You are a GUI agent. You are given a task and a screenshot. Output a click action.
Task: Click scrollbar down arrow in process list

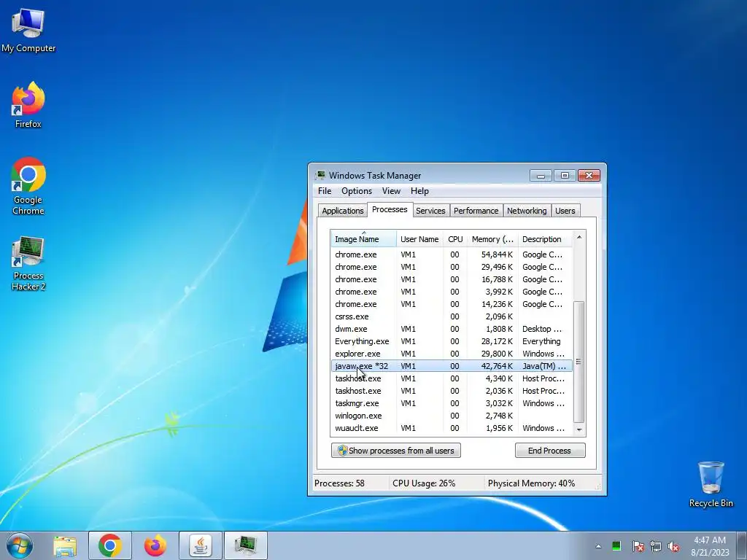point(579,429)
